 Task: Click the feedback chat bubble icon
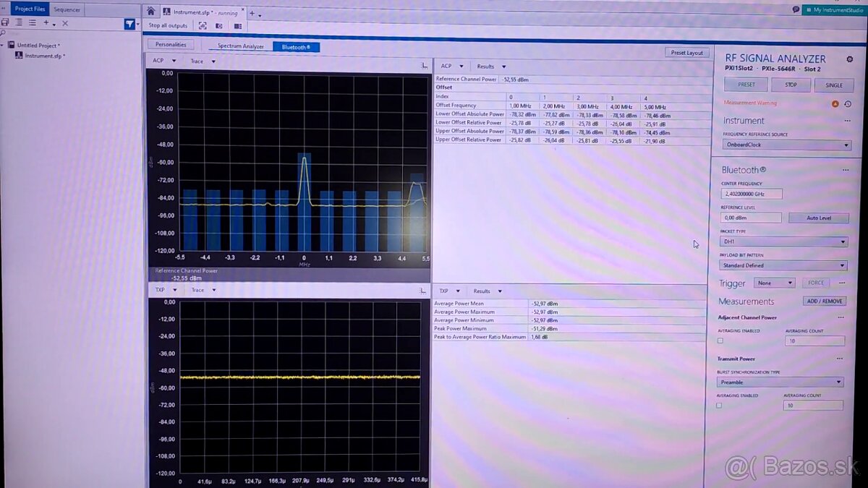tap(796, 10)
